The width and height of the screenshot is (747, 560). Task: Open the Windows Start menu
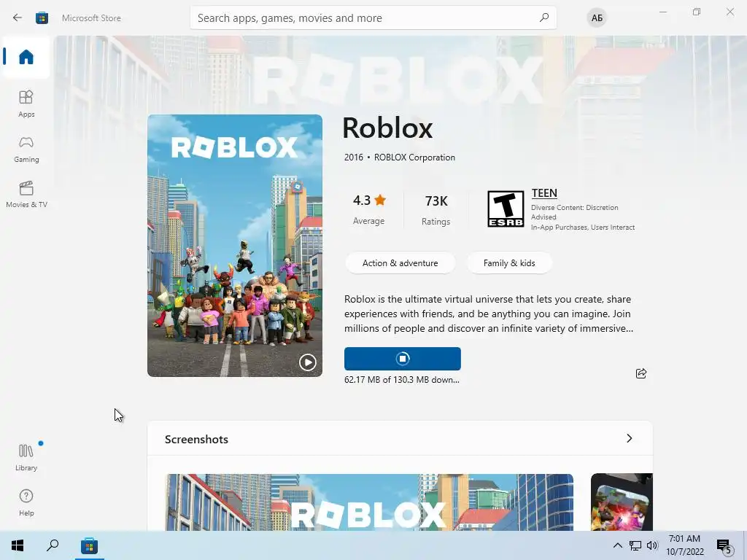click(x=18, y=545)
